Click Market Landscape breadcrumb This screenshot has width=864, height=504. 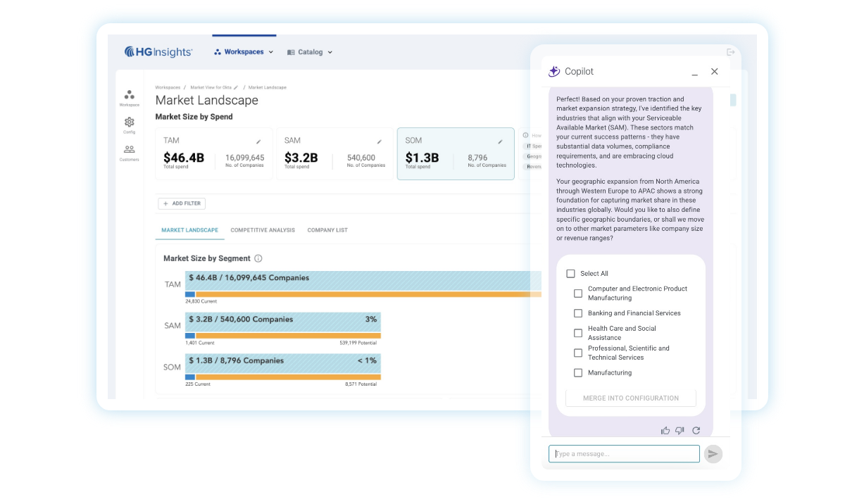pos(268,87)
